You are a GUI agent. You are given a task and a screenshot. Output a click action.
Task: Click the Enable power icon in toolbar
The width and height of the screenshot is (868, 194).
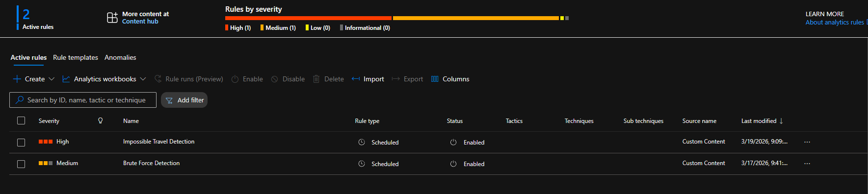coord(235,79)
